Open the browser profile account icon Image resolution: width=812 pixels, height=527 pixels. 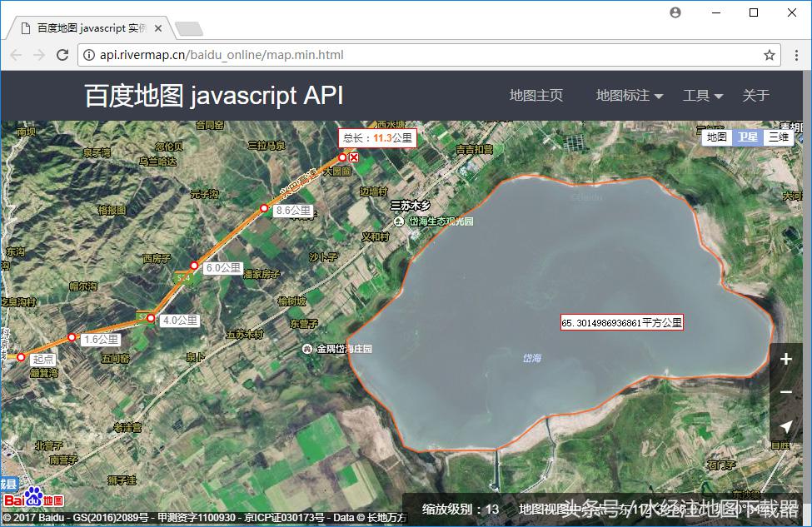coord(675,12)
